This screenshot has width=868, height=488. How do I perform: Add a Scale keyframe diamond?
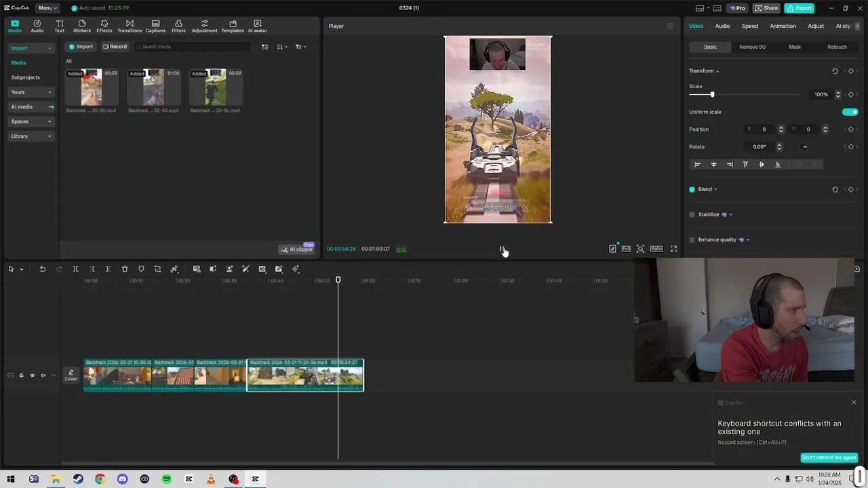[850, 95]
